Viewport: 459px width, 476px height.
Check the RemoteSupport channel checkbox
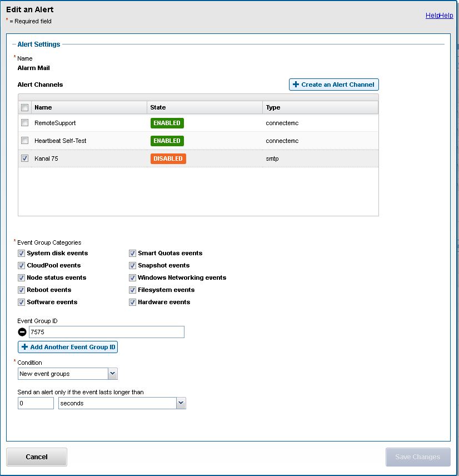24,123
